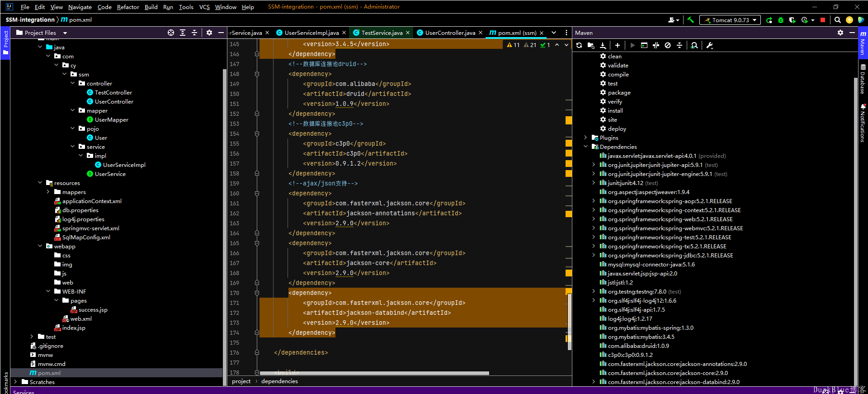Expand the test folder in project tree
868x394 pixels.
pos(32,337)
